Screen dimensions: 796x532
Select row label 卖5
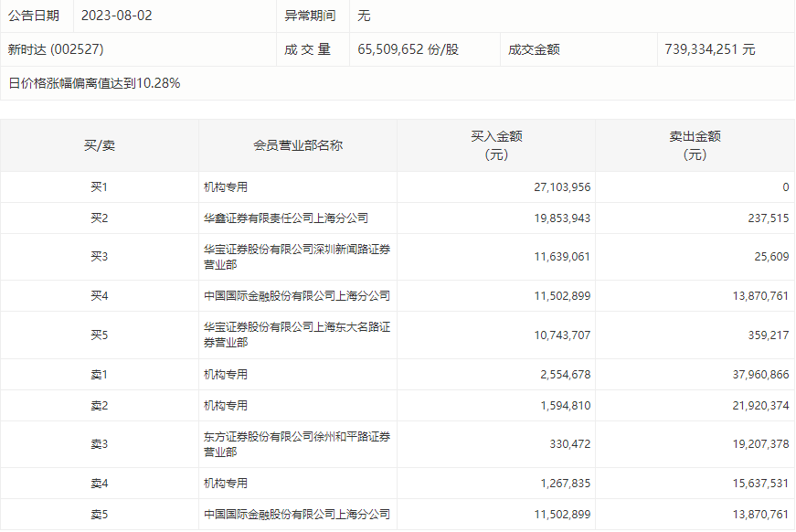100,515
